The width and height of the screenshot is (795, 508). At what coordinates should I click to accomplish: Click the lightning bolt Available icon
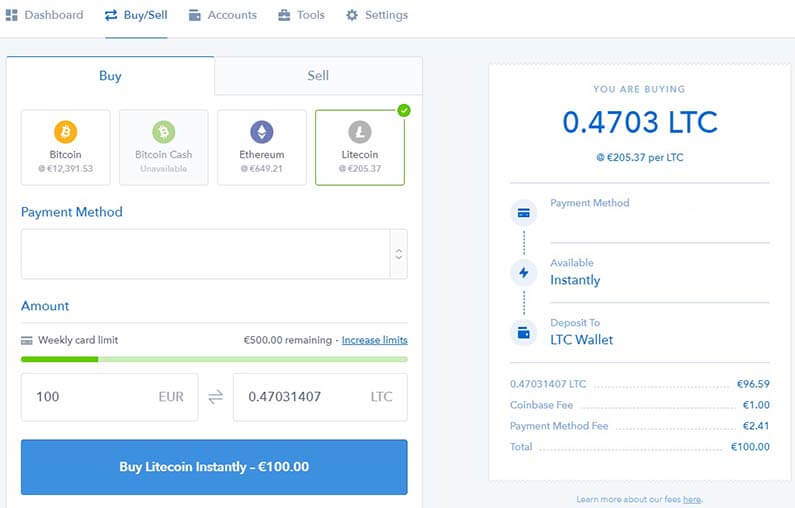pyautogui.click(x=524, y=273)
